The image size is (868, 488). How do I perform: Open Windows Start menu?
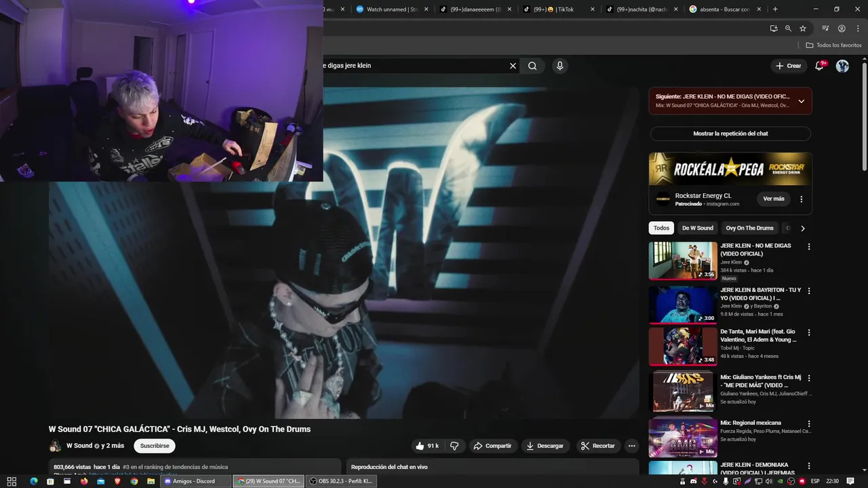(12, 481)
